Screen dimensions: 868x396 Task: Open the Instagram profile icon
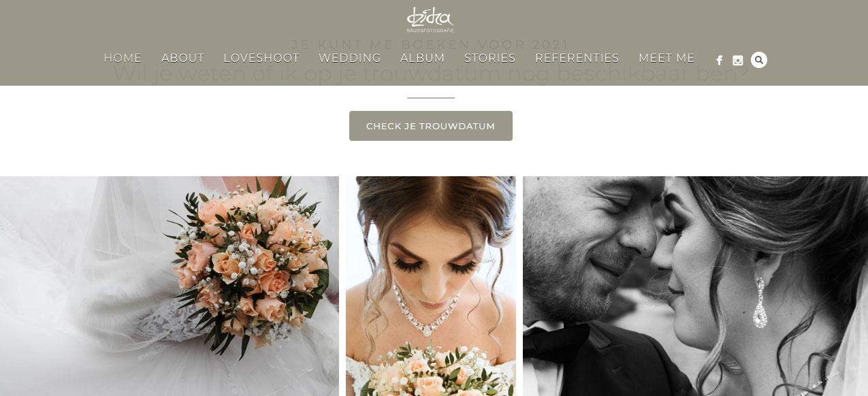(x=738, y=61)
